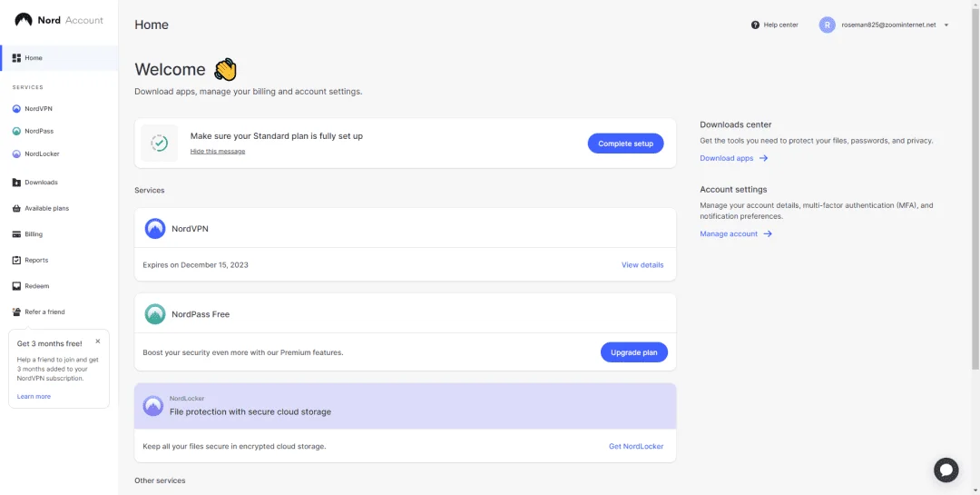Open Reports in the sidebar menu

(36, 261)
